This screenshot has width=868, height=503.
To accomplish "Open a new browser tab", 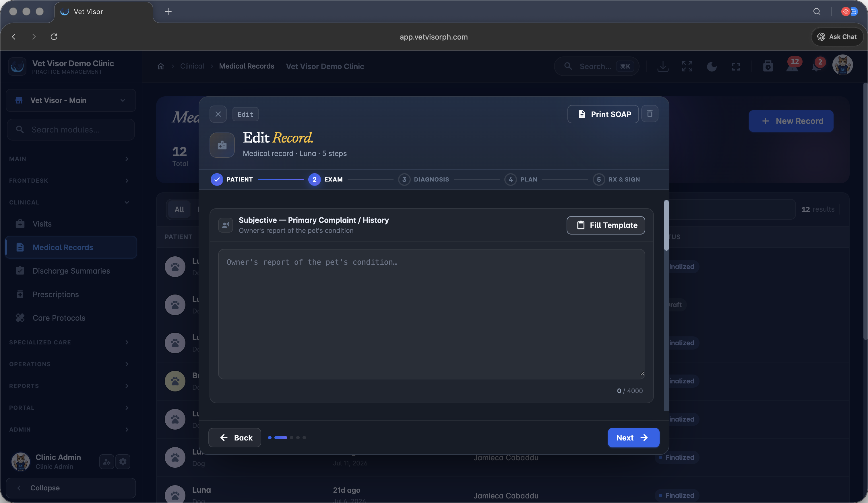I will click(x=168, y=12).
